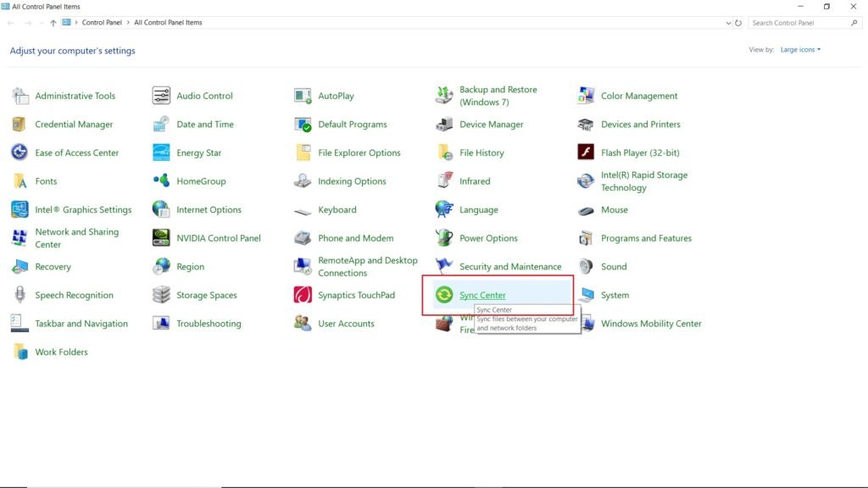
Task: Open the File History icon
Action: [444, 152]
